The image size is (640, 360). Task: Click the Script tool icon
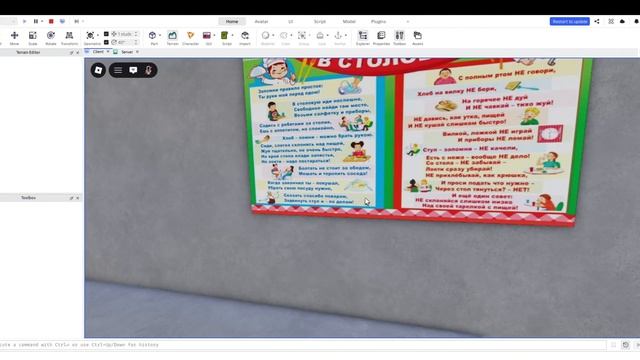click(224, 36)
